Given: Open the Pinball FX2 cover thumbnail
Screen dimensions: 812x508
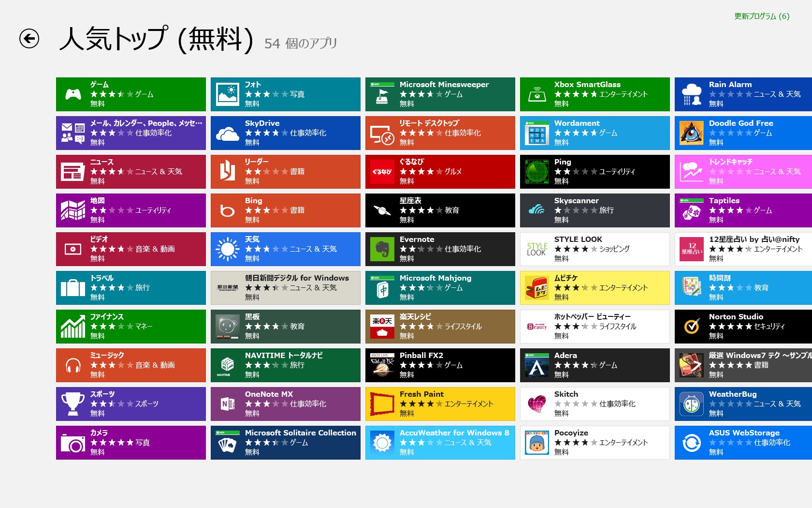Looking at the screenshot, I should click(382, 365).
